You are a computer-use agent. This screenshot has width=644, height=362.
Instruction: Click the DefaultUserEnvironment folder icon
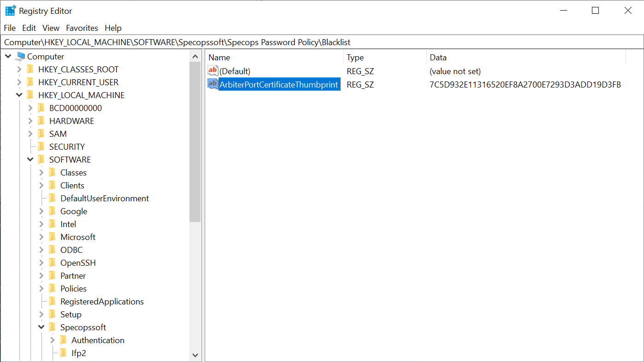(53, 199)
